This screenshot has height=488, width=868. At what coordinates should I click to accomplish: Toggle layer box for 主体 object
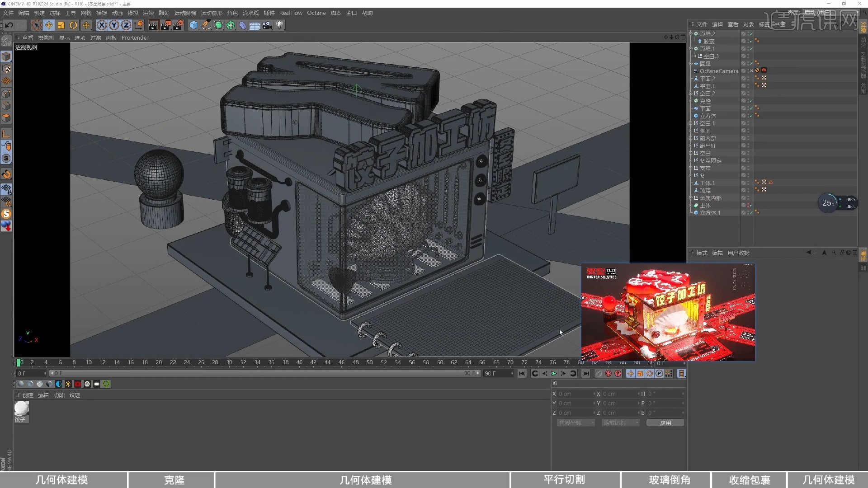click(x=743, y=205)
